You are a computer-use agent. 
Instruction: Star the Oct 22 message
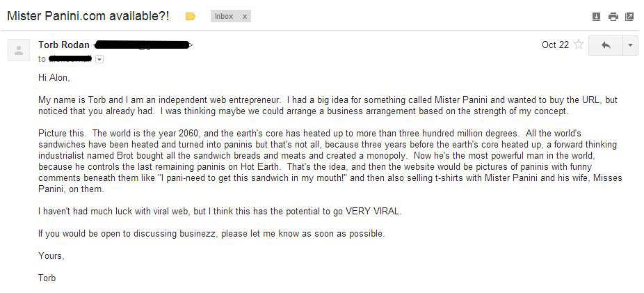click(579, 45)
